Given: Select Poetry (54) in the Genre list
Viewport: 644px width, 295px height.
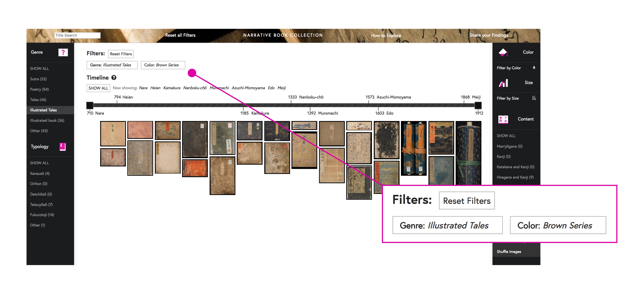Looking at the screenshot, I should 39,89.
